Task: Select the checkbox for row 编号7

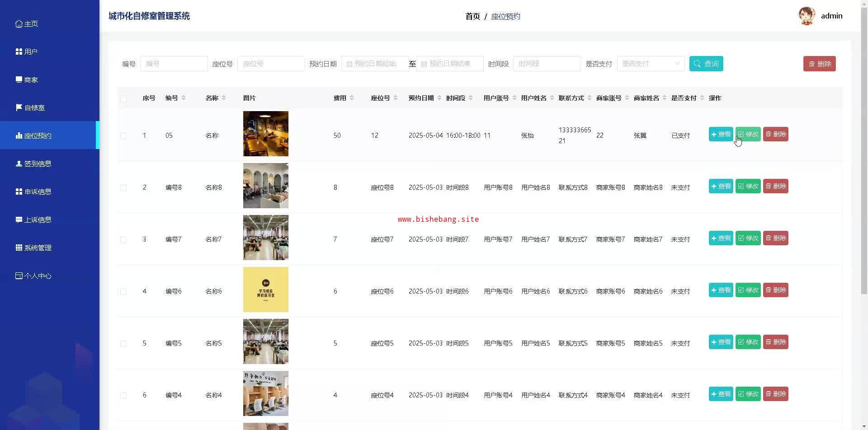Action: (x=123, y=239)
